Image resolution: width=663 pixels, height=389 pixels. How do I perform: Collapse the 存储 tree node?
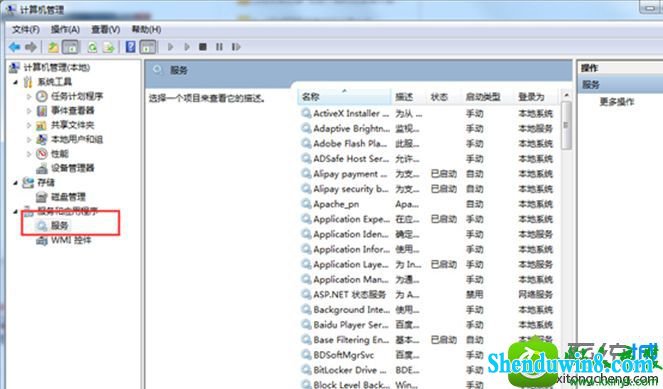[x=15, y=183]
